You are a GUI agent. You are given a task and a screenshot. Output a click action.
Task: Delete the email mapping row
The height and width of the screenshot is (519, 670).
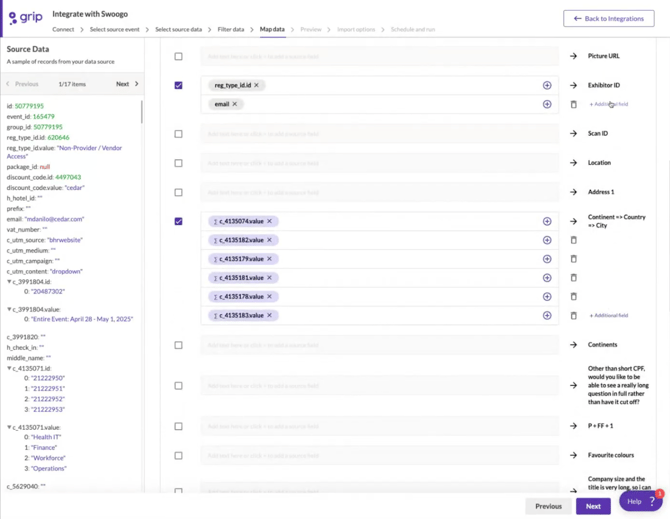pos(573,104)
